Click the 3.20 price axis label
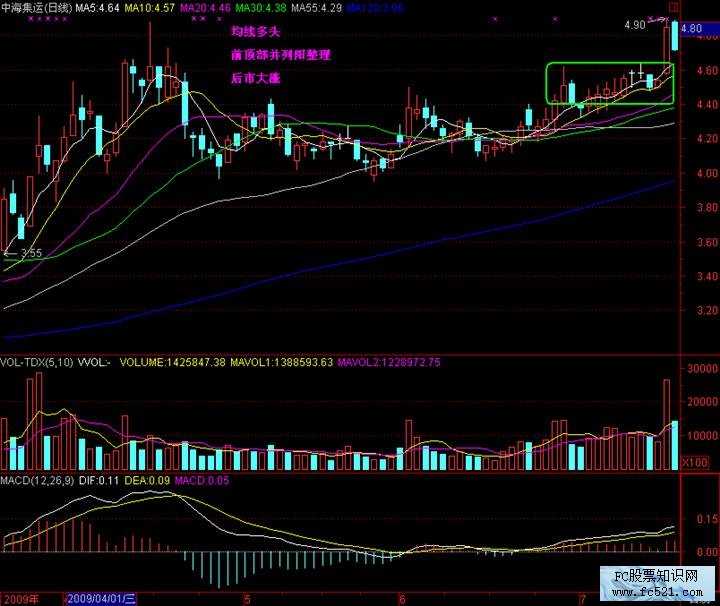 [707, 310]
